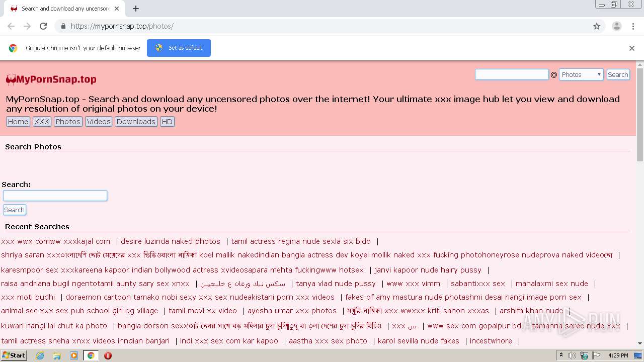Click Search button below the input
This screenshot has width=644, height=362.
pyautogui.click(x=14, y=210)
